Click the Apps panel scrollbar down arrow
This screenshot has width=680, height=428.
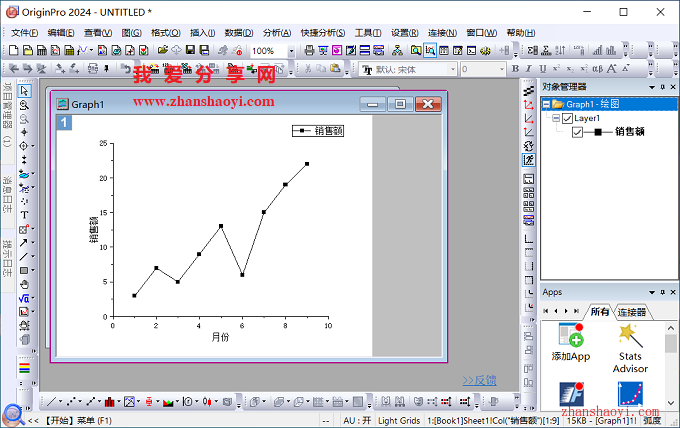(671, 403)
